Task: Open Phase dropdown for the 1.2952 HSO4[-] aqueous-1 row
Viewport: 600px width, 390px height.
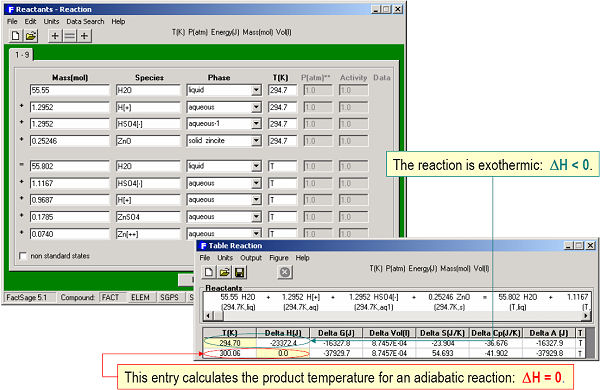Action: tap(256, 124)
